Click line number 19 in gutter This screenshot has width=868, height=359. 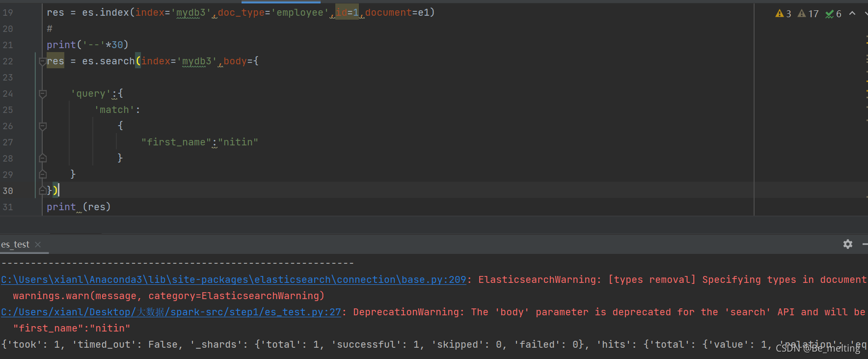coord(8,13)
